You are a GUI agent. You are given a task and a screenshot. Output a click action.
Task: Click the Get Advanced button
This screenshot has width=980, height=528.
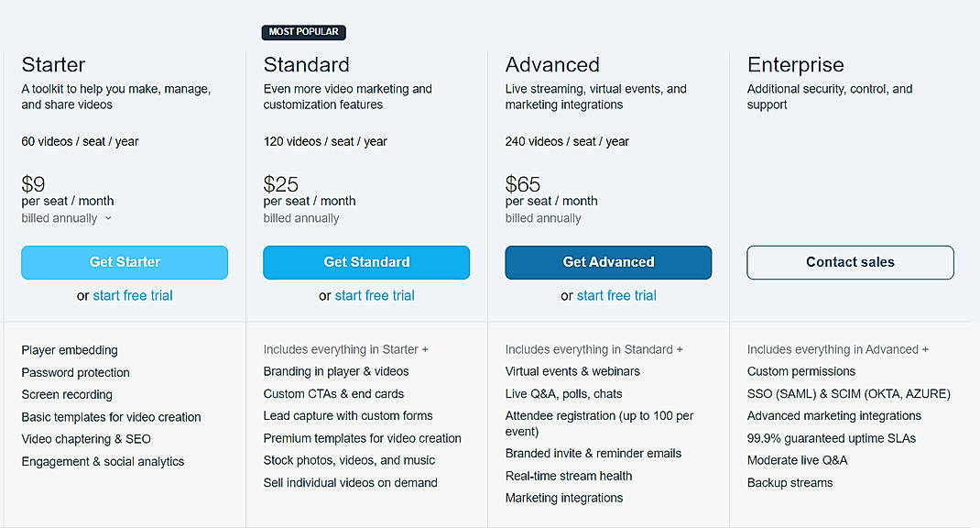[608, 262]
